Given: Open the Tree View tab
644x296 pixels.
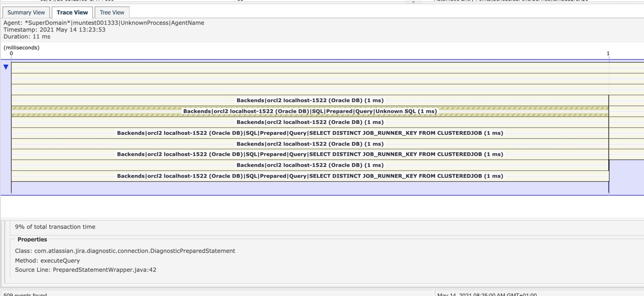Looking at the screenshot, I should click(112, 12).
